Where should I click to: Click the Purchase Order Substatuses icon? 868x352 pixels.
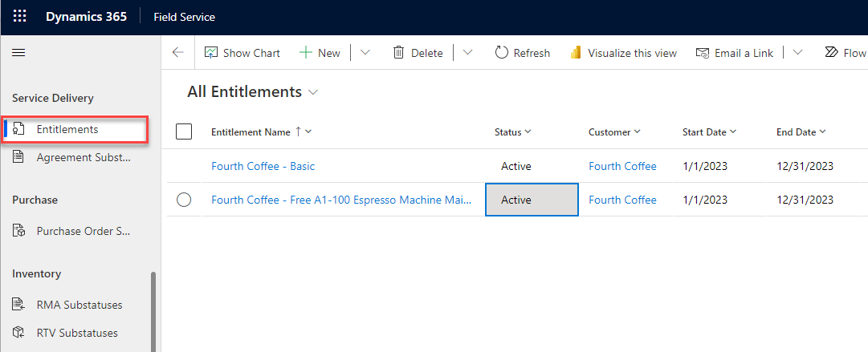(18, 231)
